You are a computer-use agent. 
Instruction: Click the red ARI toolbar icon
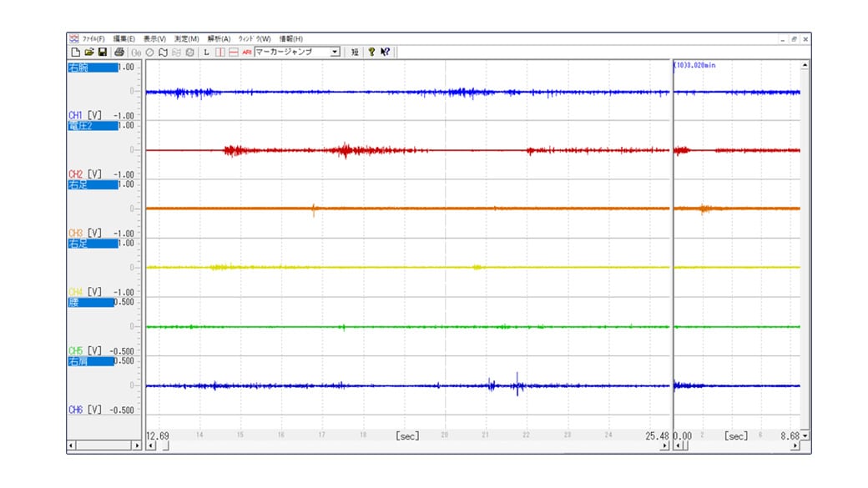pos(247,52)
